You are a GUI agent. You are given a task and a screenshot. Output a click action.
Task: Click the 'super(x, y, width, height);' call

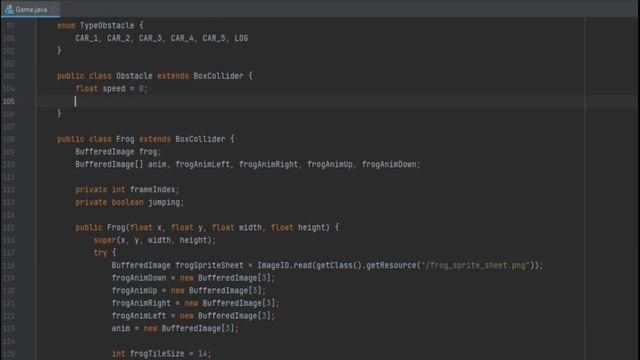(154, 240)
